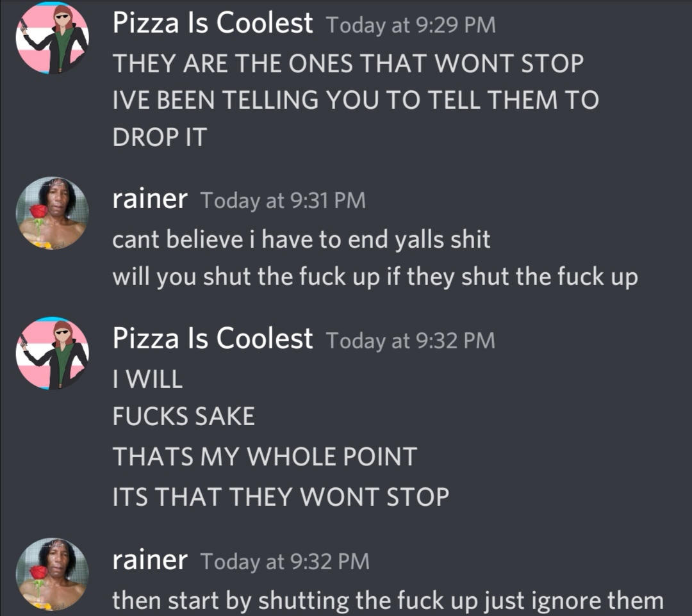Viewport: 692px width, 616px height.
Task: Click rainer's avatar beside the 9:32 PM message
Action: click(52, 574)
